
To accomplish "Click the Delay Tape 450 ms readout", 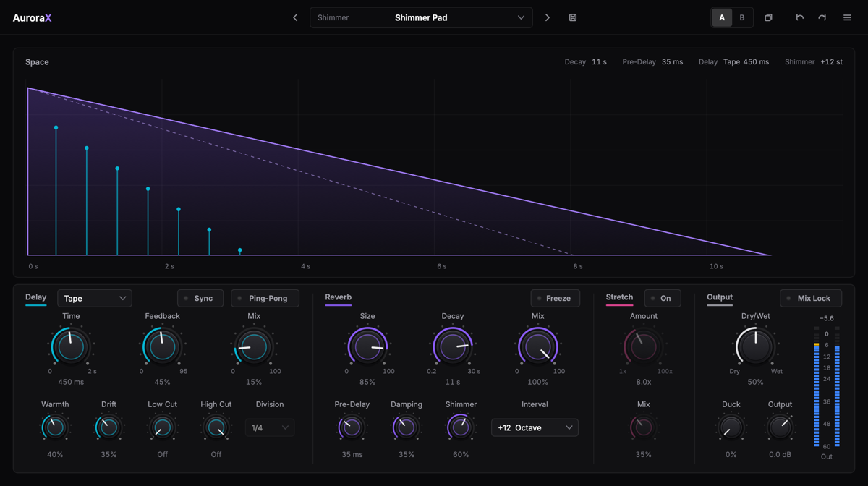I will tap(733, 62).
